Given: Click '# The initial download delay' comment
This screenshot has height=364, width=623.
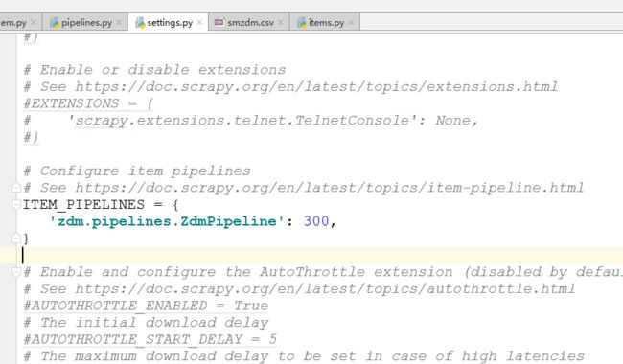Looking at the screenshot, I should click(x=146, y=322).
